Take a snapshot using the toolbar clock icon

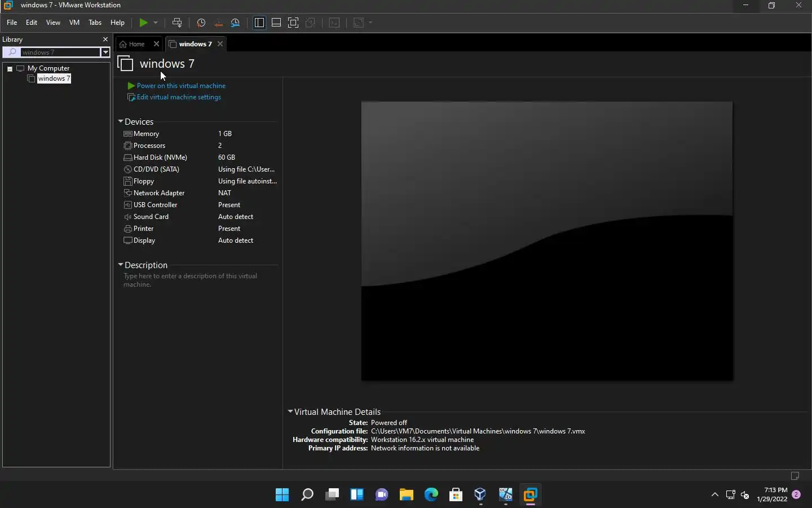click(201, 23)
